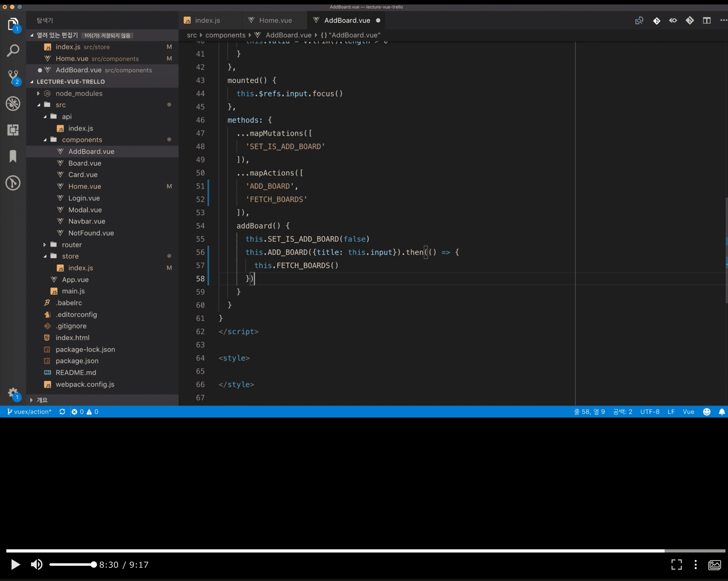
Task: Select index.js src/store in open editors
Action: (102, 47)
